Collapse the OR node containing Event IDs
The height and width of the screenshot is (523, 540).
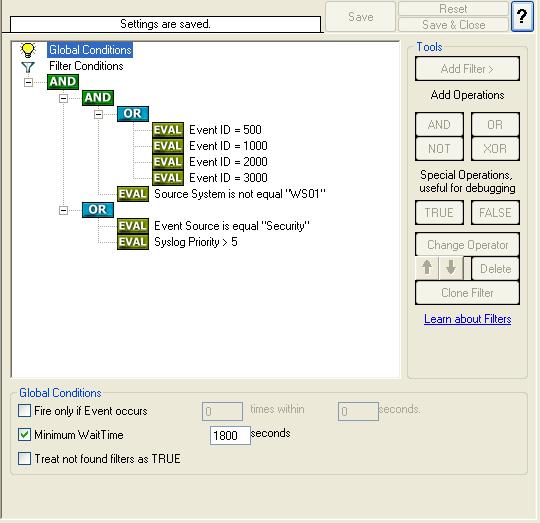98,114
